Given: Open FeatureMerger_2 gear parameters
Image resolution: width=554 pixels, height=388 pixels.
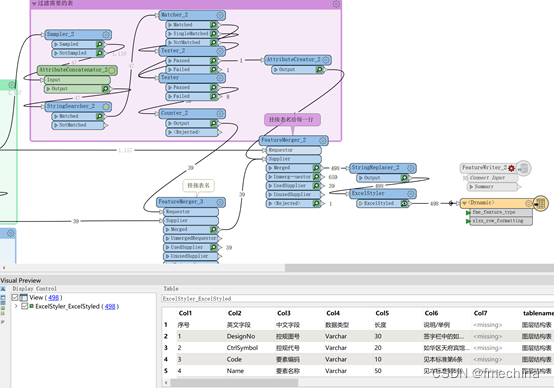Looking at the screenshot, I should pos(322,141).
